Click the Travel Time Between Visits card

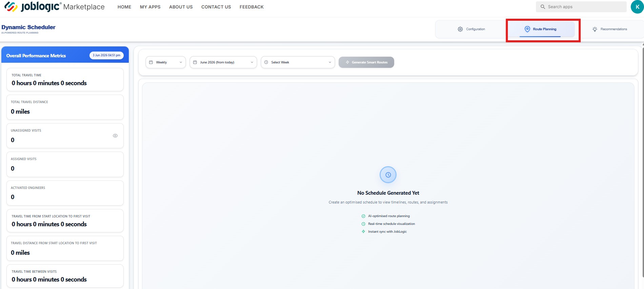pyautogui.click(x=65, y=276)
